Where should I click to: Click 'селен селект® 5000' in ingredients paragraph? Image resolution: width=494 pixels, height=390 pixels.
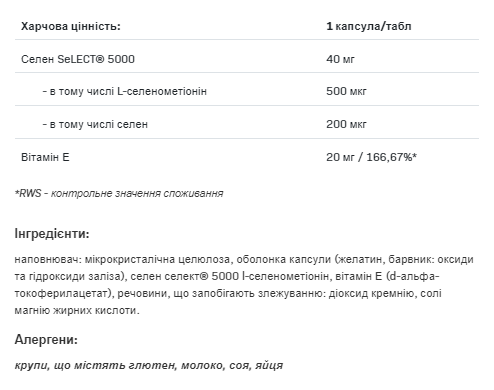pos(185,276)
